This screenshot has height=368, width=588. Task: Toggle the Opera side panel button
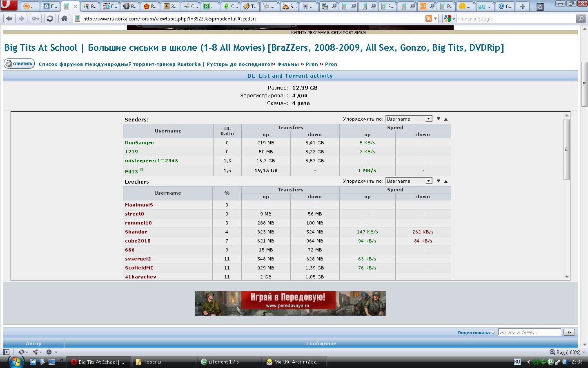[x=6, y=352]
